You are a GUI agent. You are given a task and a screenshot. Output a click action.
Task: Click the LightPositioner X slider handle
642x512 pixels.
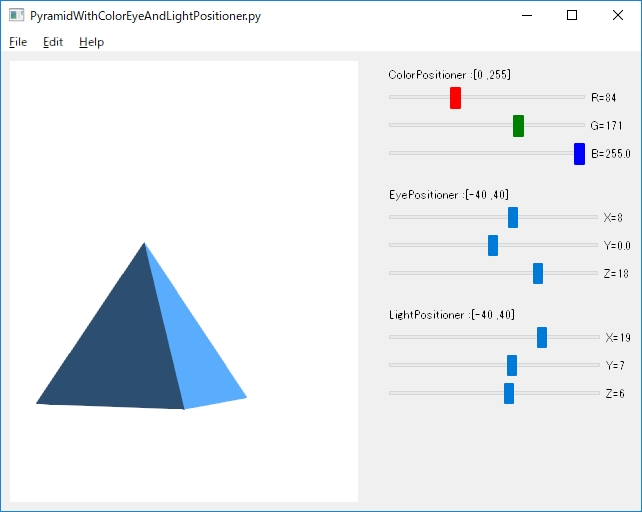tap(542, 338)
